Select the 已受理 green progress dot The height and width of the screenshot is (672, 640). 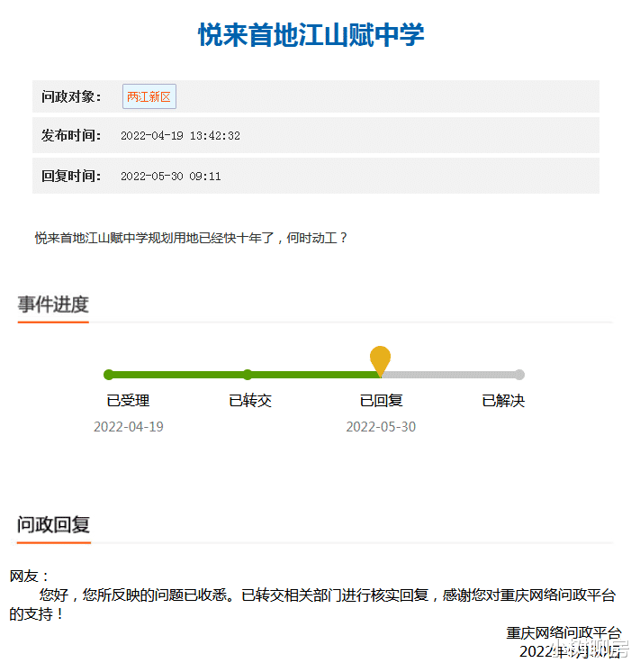[109, 375]
